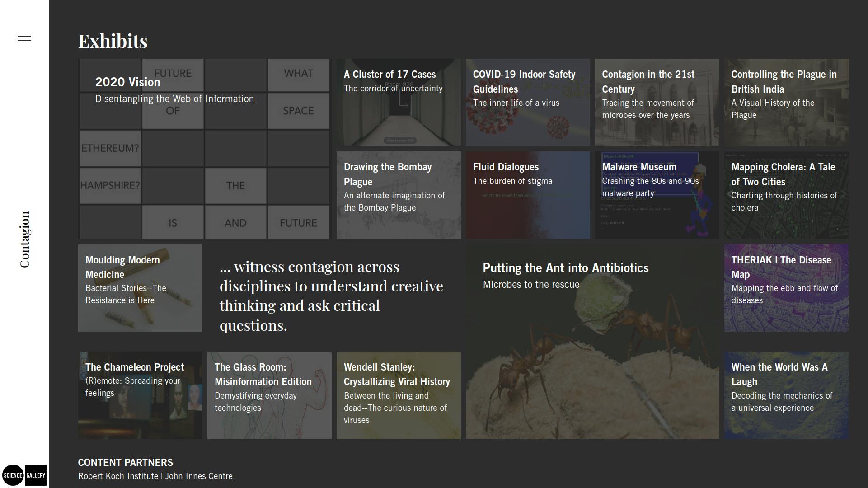Click the Exhibits heading
Screen dimensions: 868x488
click(x=113, y=41)
